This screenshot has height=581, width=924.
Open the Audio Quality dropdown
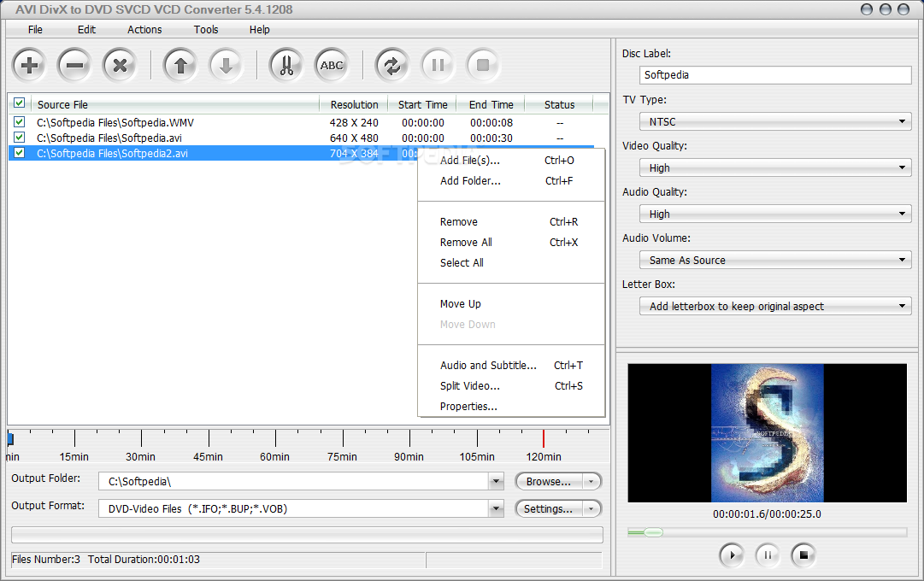point(775,214)
